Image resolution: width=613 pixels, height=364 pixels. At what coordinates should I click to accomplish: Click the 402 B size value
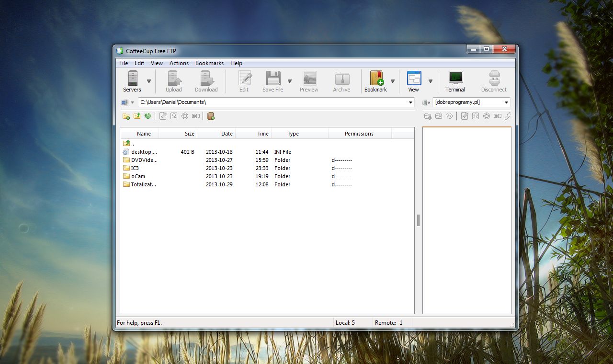188,152
